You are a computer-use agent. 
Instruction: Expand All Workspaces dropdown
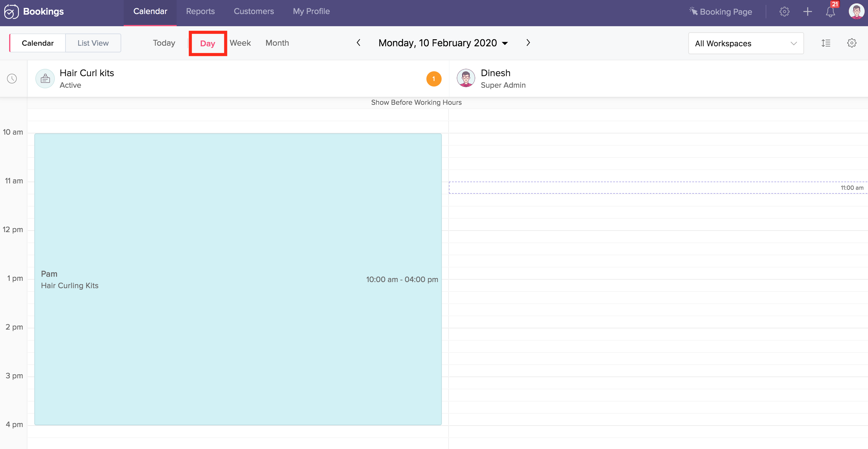click(x=745, y=44)
